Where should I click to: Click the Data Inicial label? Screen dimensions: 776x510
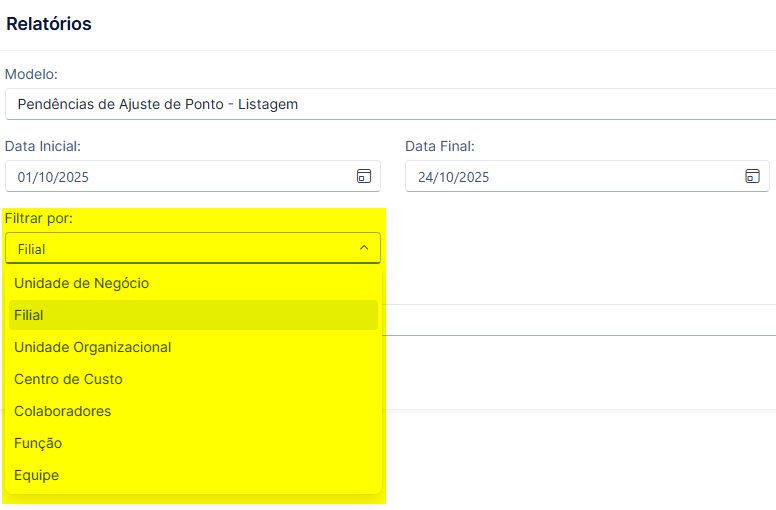[x=43, y=146]
